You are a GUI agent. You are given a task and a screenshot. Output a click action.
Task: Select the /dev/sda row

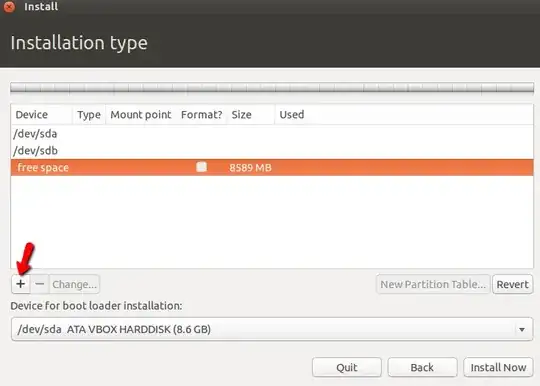point(272,134)
